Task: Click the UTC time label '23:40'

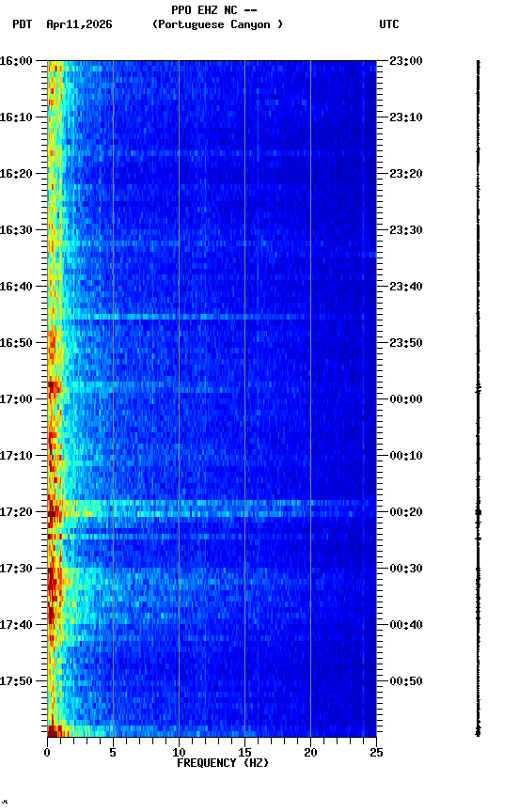Action: point(406,287)
